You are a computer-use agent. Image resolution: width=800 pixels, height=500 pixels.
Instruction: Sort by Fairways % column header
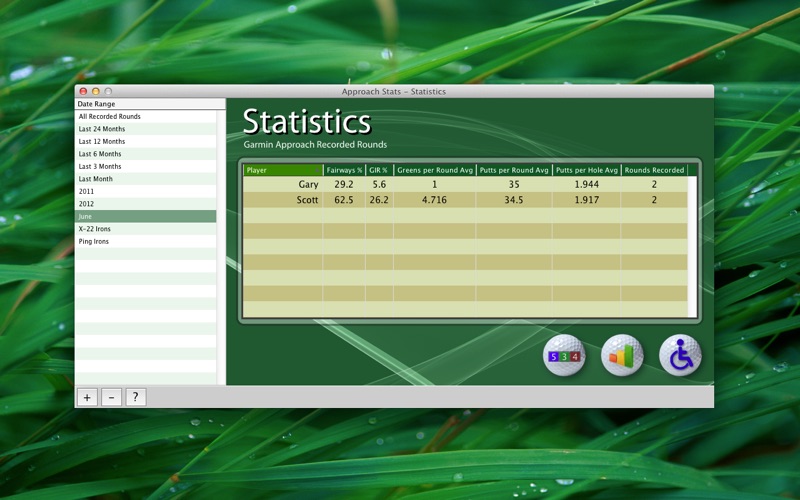click(x=344, y=170)
